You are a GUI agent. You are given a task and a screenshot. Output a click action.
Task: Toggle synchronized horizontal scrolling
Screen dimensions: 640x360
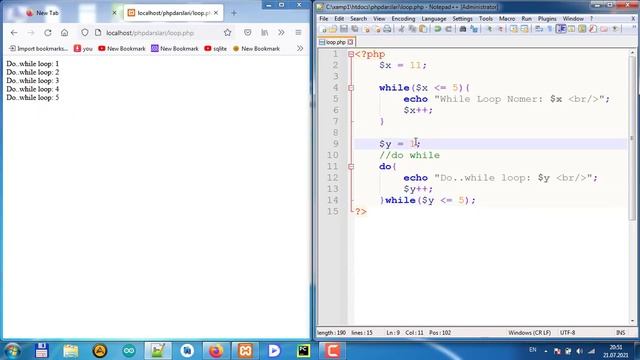click(x=524, y=29)
